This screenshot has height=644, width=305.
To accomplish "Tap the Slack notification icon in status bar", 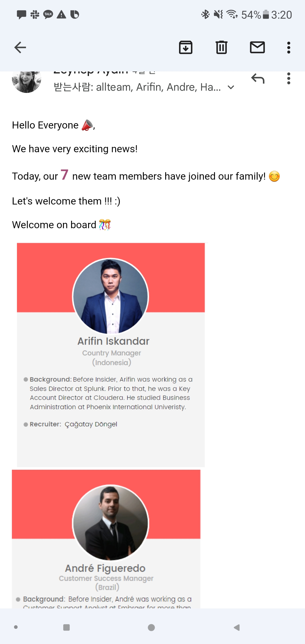I will point(35,14).
